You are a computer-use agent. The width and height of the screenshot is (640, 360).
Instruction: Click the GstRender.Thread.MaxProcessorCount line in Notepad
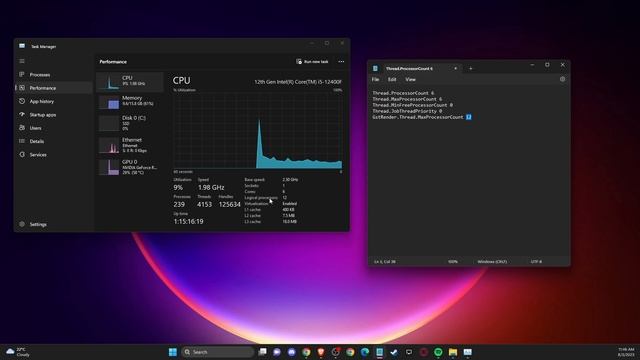pos(422,117)
